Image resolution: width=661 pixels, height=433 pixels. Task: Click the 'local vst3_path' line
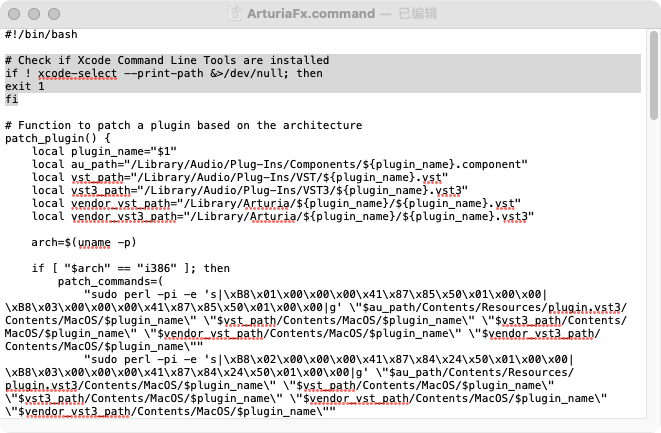tap(250, 191)
